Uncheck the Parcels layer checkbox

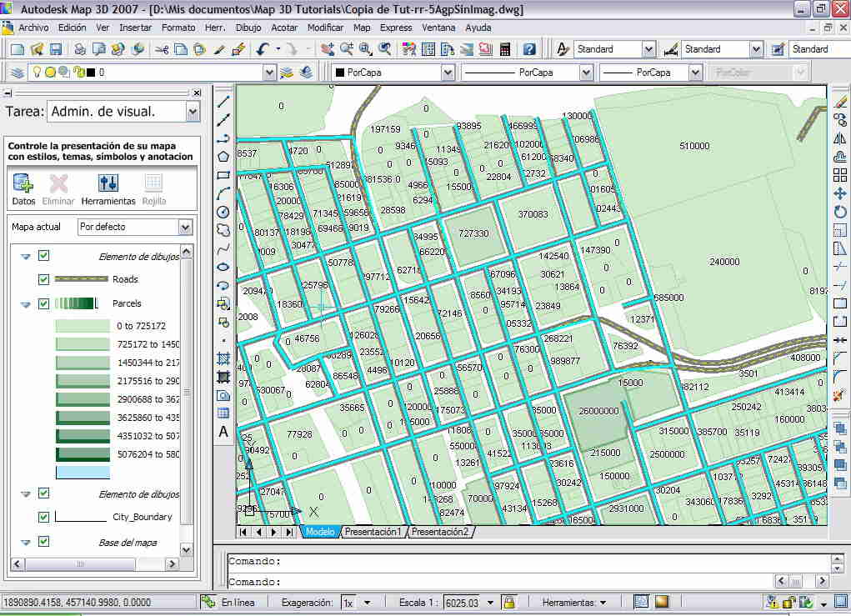pyautogui.click(x=44, y=304)
